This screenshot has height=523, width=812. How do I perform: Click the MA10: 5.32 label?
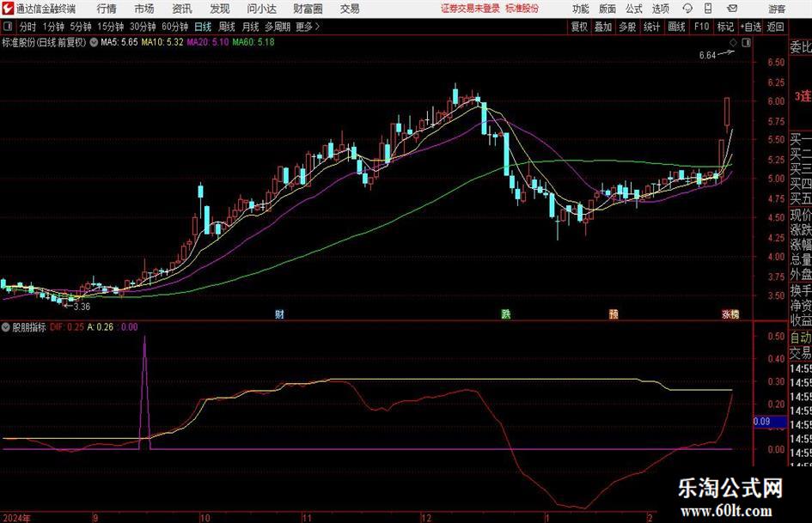(162, 42)
